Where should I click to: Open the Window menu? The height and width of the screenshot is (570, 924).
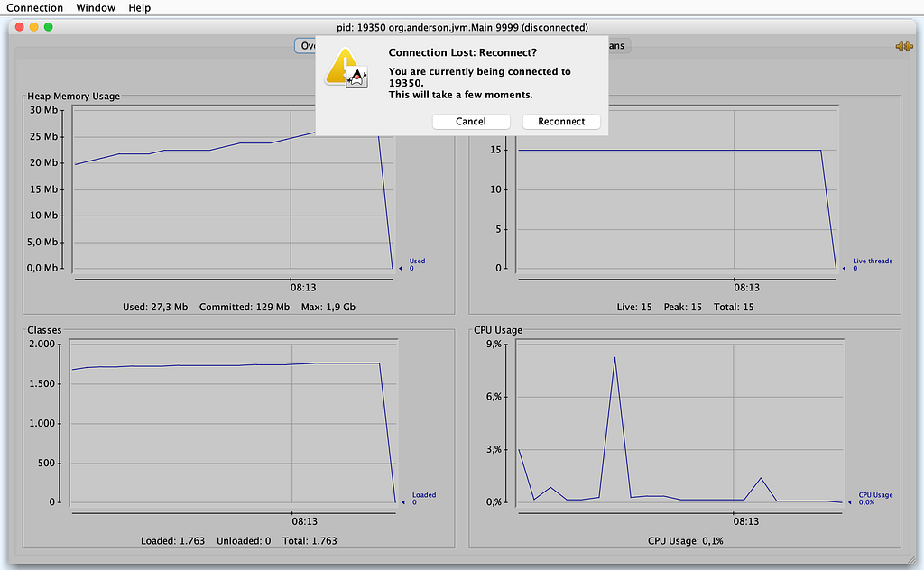[x=96, y=7]
